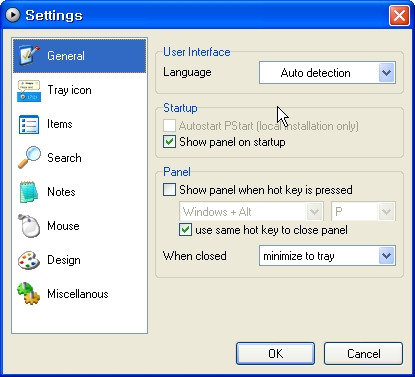This screenshot has height=377, width=415.
Task: Uncheck Show panel on startup
Action: [x=169, y=142]
